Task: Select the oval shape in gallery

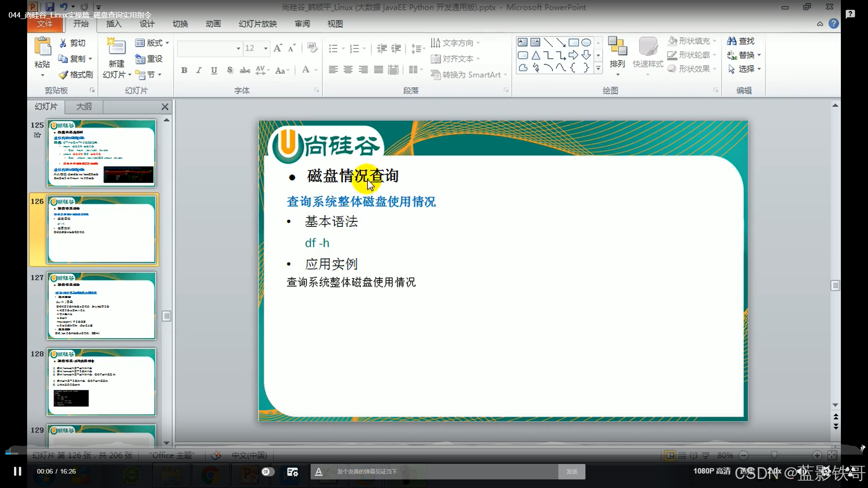Action: [586, 42]
